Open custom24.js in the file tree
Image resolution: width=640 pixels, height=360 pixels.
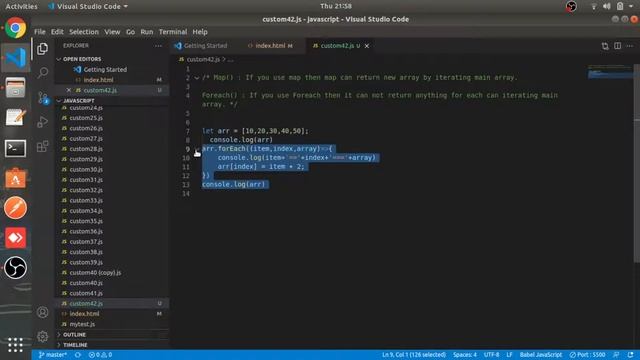pos(86,108)
